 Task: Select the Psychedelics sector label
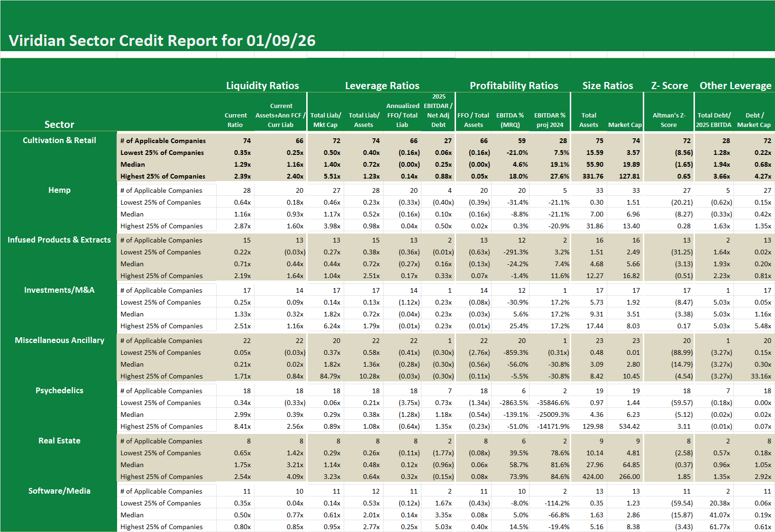click(x=59, y=390)
